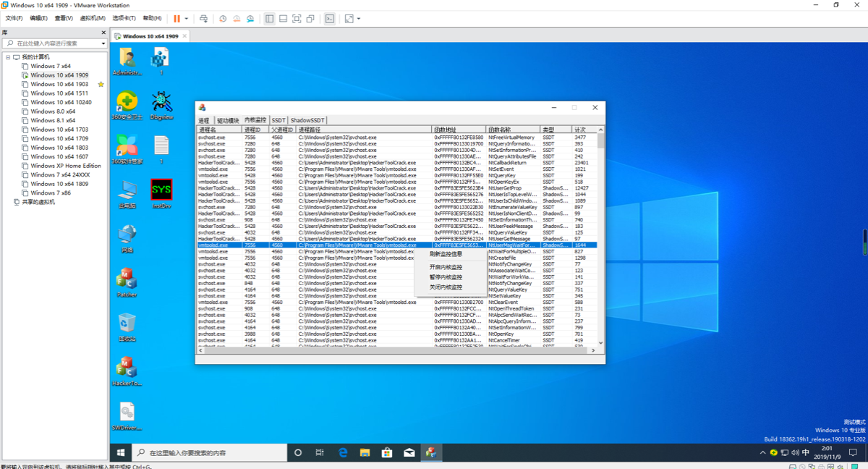
Task: Select the 网络 desktop icon
Action: pyautogui.click(x=127, y=238)
